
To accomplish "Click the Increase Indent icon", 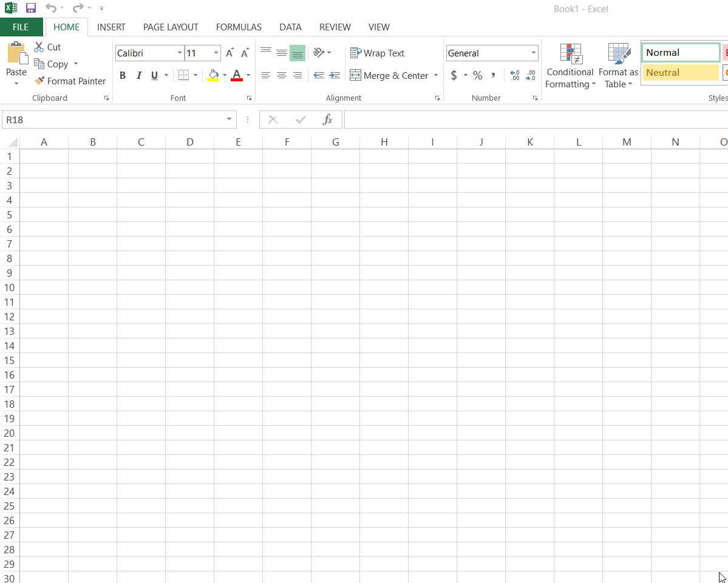I will pyautogui.click(x=335, y=75).
